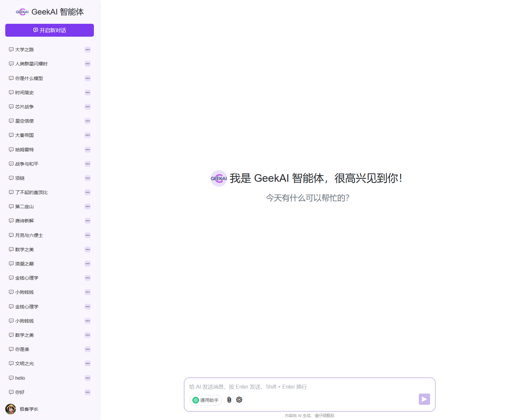Open more options for 大学之路 chat

tap(88, 50)
